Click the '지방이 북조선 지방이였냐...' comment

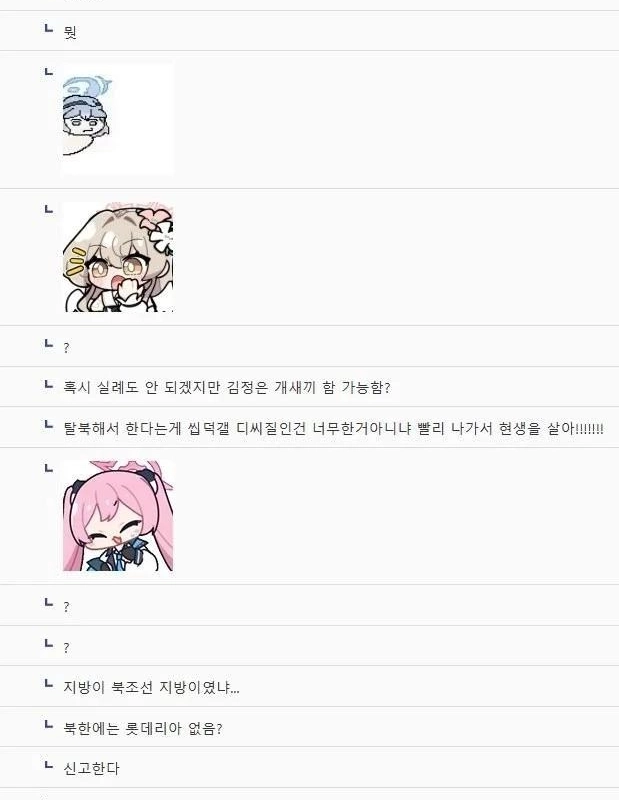click(151, 687)
